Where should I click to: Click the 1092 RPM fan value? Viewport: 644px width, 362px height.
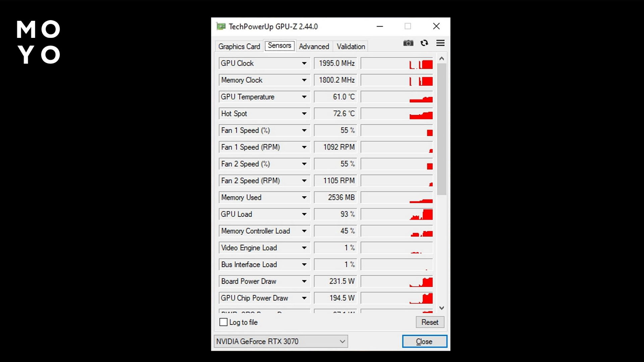[x=336, y=147]
